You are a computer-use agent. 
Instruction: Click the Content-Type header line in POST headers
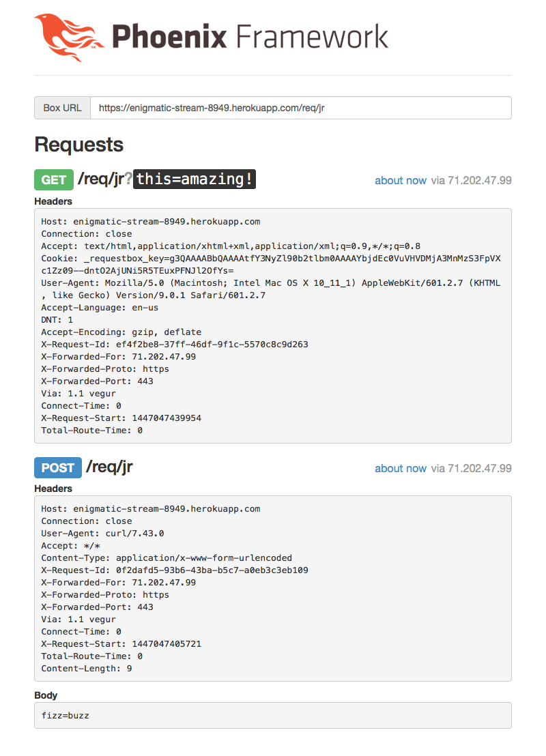(x=167, y=558)
